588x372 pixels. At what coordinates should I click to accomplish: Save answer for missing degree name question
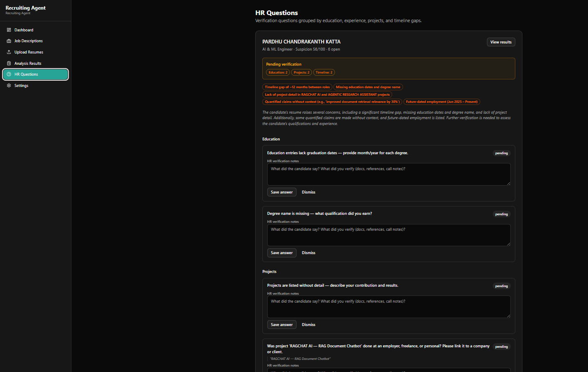tap(282, 253)
